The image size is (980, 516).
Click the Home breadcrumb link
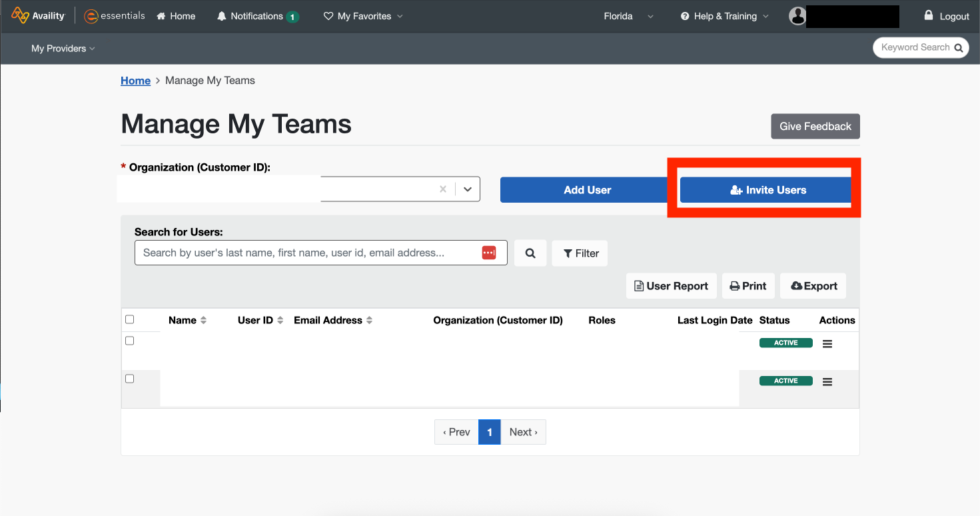point(135,81)
